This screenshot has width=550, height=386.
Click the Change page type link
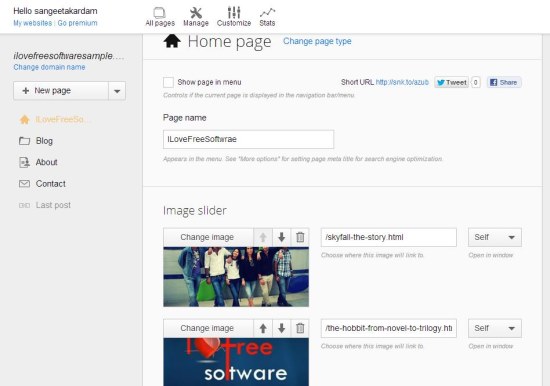point(317,41)
